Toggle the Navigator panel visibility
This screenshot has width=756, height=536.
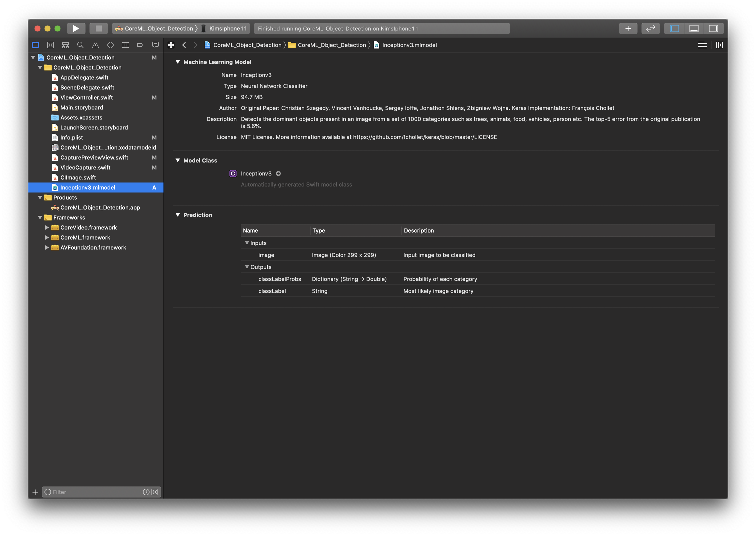pos(674,28)
